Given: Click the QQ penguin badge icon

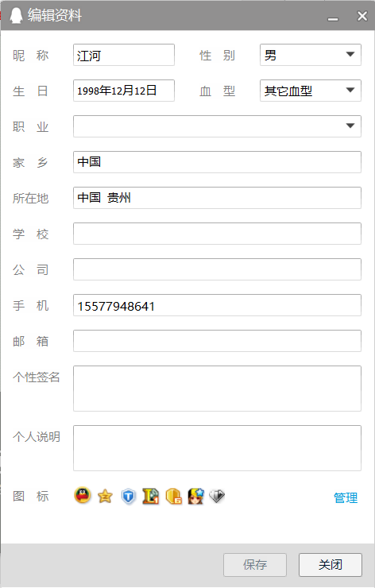Looking at the screenshot, I should (x=83, y=496).
